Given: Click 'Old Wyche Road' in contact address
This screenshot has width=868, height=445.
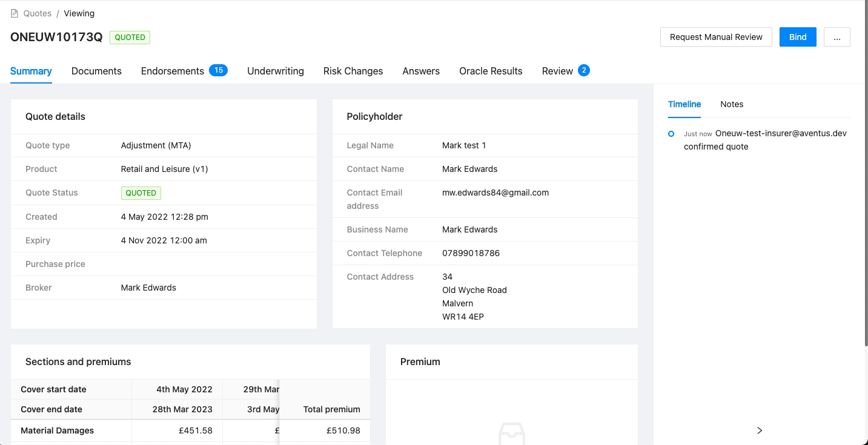Looking at the screenshot, I should 474,290.
